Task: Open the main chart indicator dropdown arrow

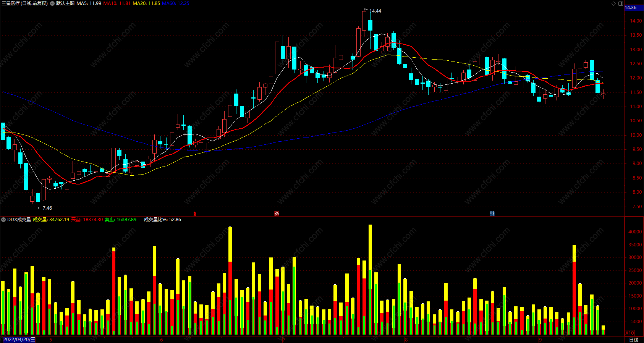Action: click(x=52, y=3)
